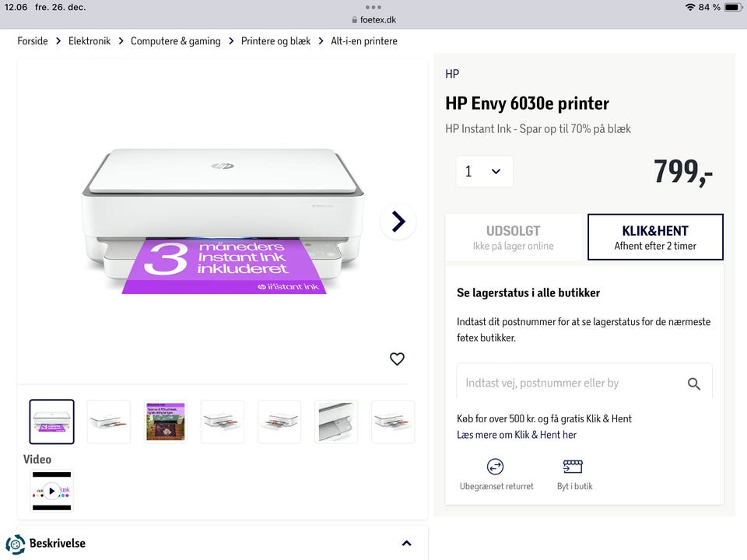Select the Udsolgt online delivery tab

(513, 237)
